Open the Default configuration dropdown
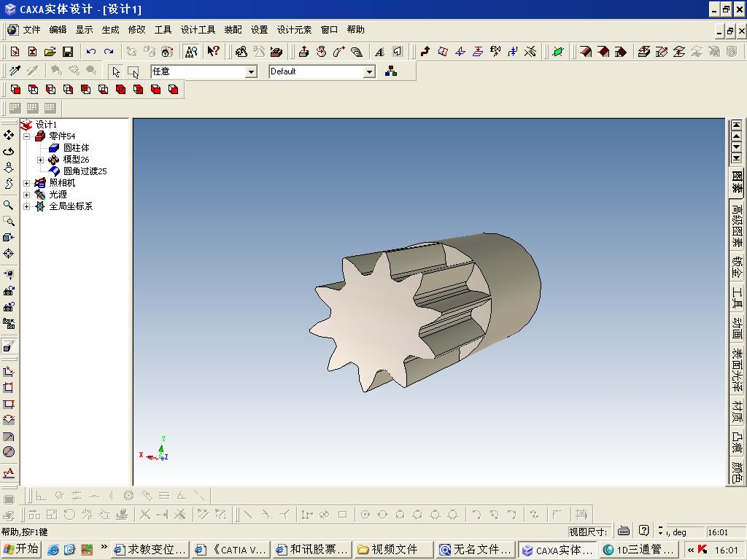Viewport: 747px width, 560px height. coord(369,72)
